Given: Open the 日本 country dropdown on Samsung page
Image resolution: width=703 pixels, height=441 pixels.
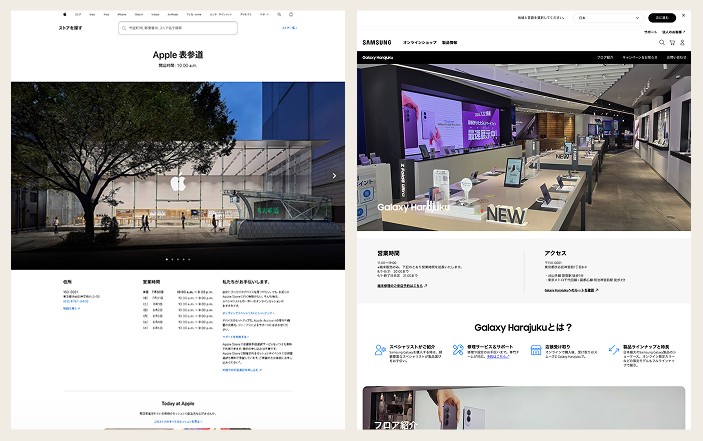Looking at the screenshot, I should [609, 18].
